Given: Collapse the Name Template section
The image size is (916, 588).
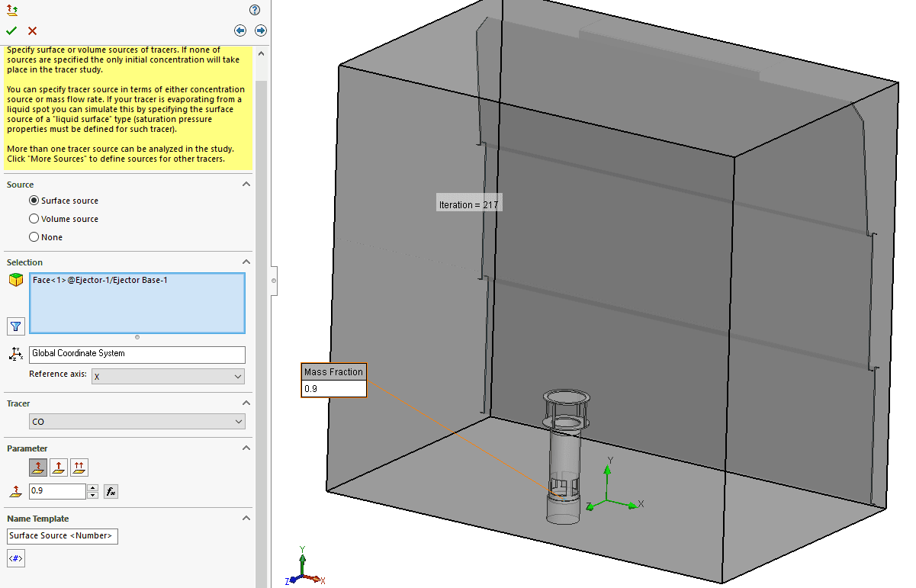Looking at the screenshot, I should coord(246,519).
